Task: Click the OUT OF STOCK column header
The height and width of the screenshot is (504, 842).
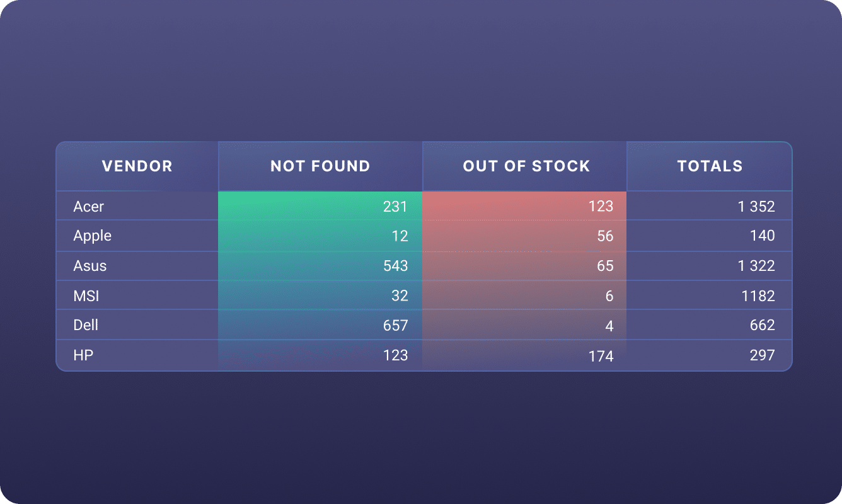Action: [x=526, y=166]
